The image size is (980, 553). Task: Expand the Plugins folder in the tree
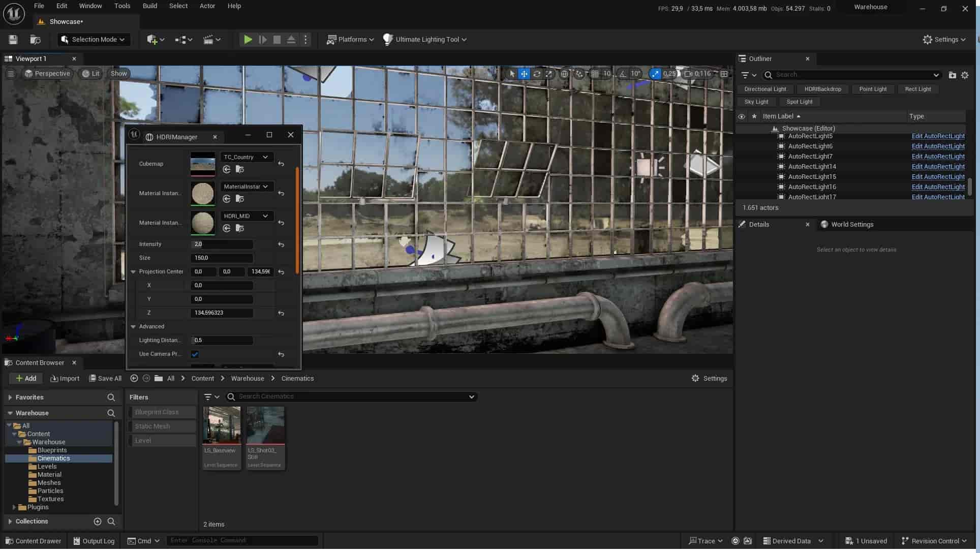point(14,508)
